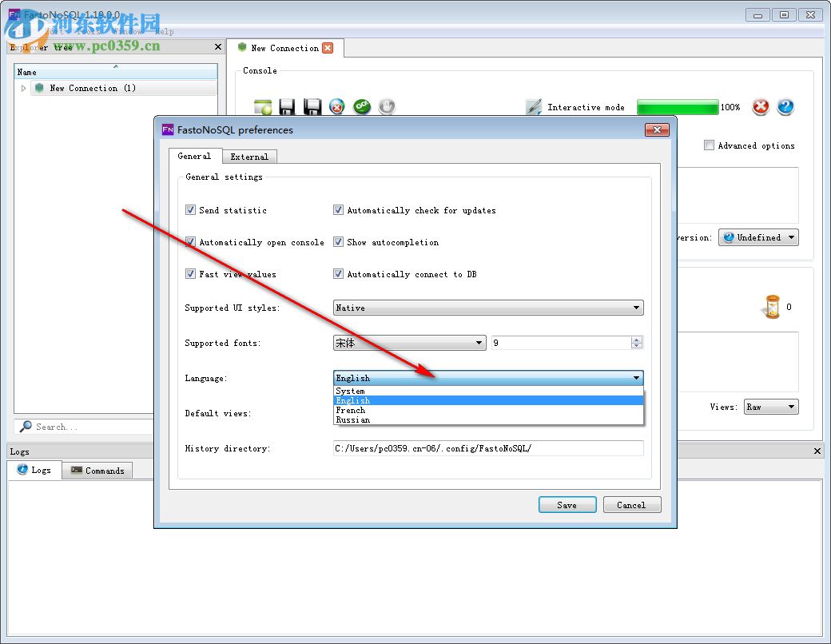This screenshot has width=831, height=644.
Task: Switch to the Logs tab
Action: (x=34, y=470)
